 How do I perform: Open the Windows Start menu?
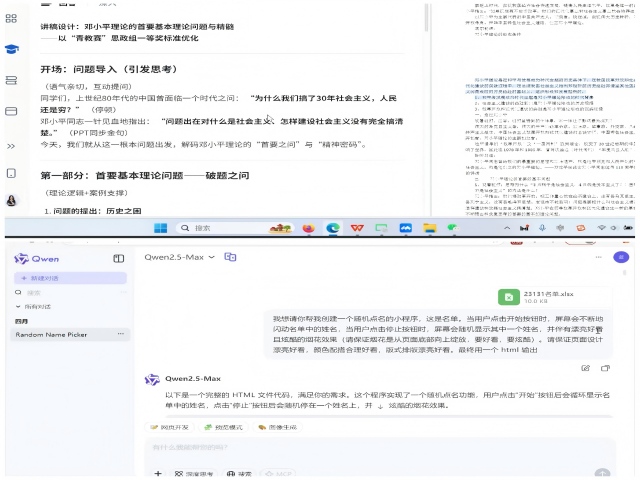160,228
